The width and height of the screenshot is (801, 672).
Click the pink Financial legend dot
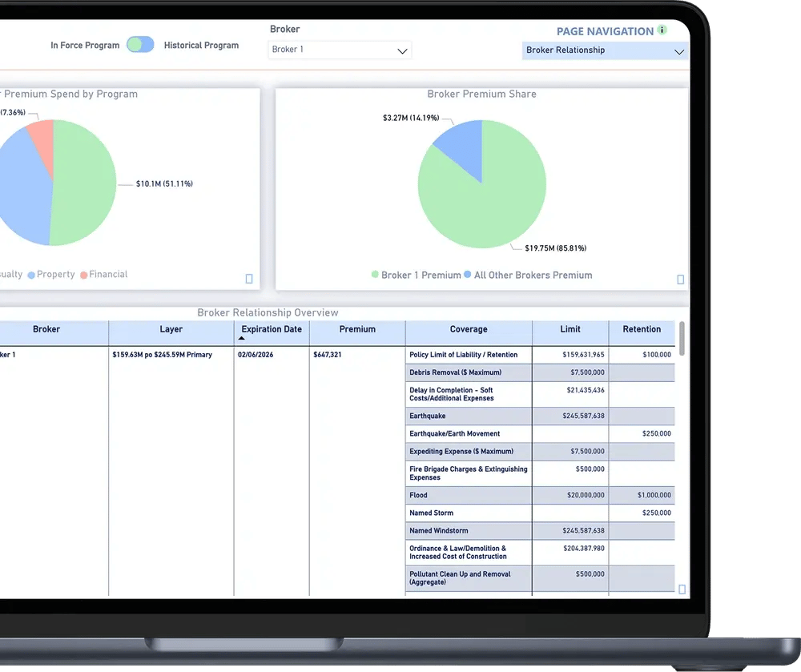83,275
